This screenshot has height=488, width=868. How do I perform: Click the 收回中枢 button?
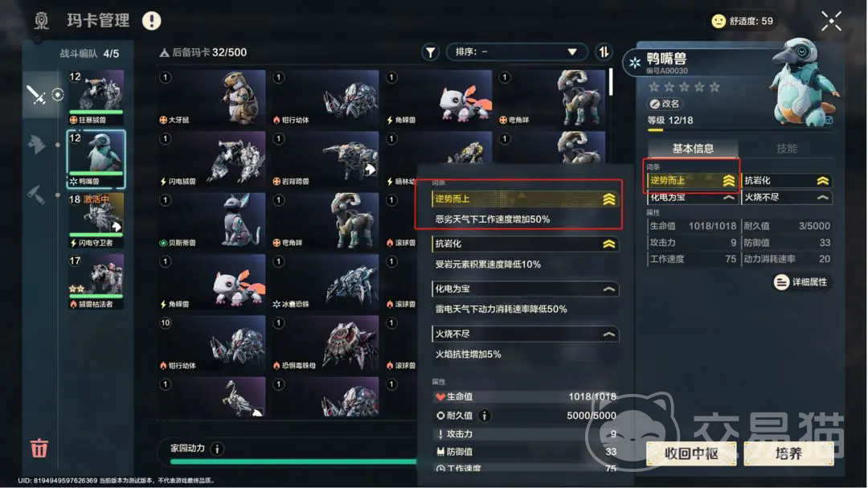(x=691, y=453)
